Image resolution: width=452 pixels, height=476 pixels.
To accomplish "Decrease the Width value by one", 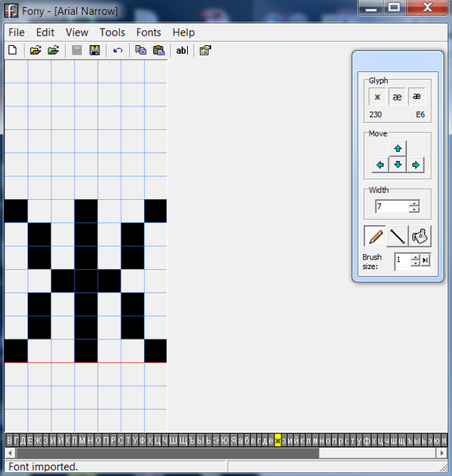I will click(x=414, y=209).
